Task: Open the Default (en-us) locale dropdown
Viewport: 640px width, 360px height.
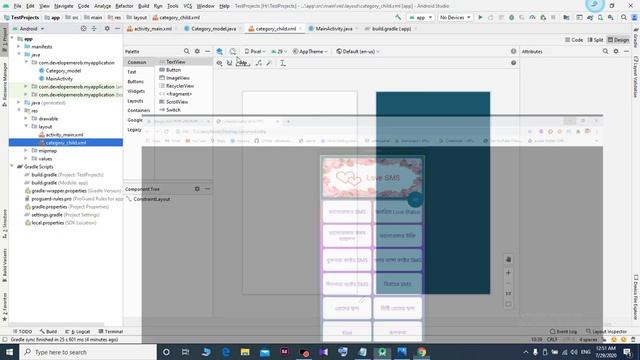Action: pyautogui.click(x=358, y=51)
